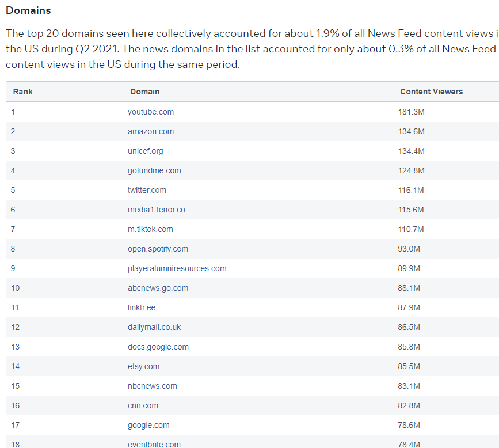Open the google.com link in row 17
The image size is (499, 448).
point(148,426)
